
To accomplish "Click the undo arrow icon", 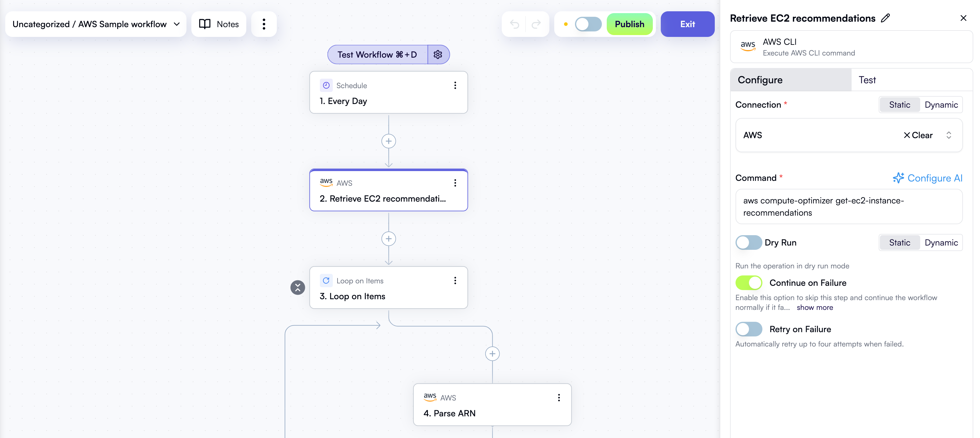I will tap(515, 24).
